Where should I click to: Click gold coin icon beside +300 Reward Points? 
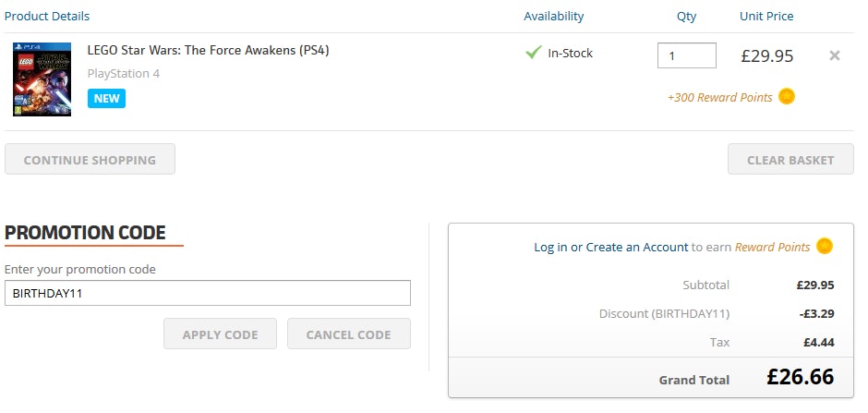click(x=787, y=97)
